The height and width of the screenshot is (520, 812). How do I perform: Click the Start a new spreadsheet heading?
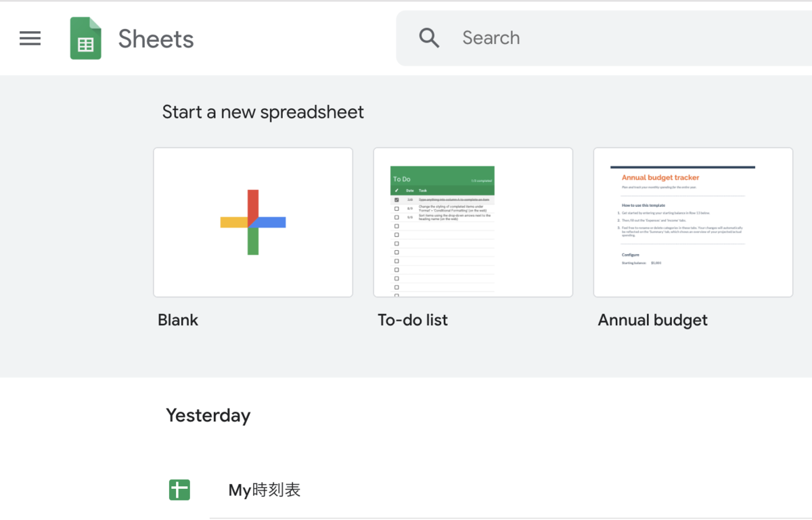[x=263, y=112]
